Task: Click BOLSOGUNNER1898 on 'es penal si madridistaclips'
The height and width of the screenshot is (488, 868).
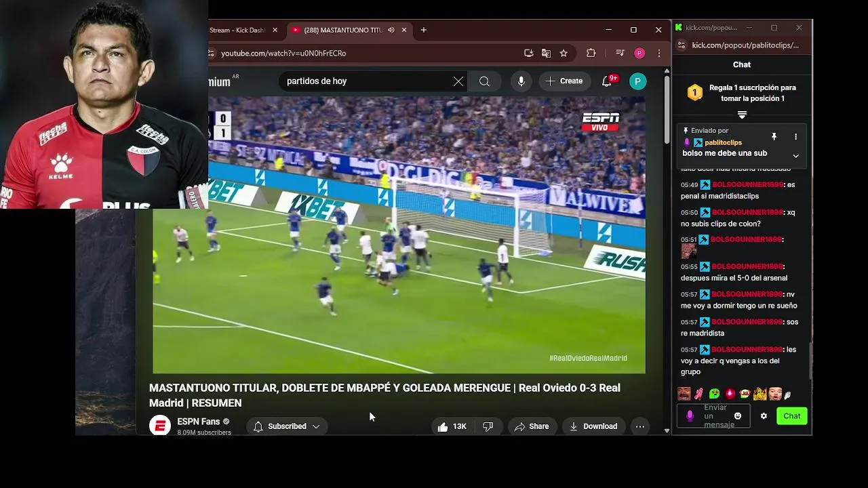Action: (x=747, y=184)
